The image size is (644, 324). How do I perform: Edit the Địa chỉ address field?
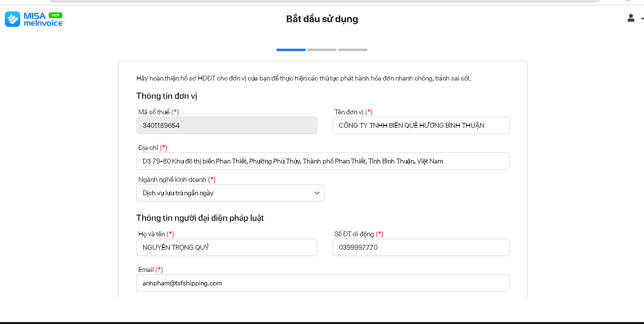pos(323,161)
